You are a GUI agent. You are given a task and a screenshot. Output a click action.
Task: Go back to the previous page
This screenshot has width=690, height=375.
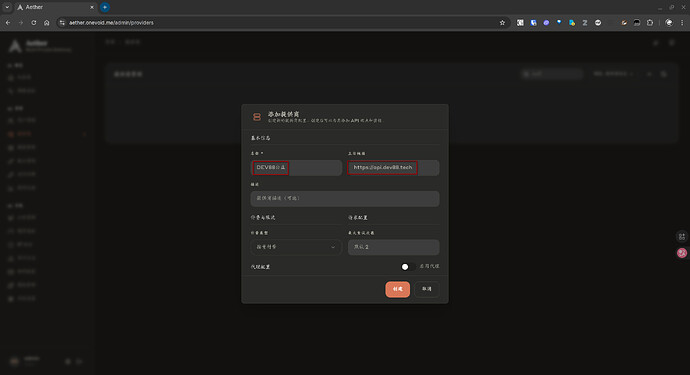[x=8, y=22]
